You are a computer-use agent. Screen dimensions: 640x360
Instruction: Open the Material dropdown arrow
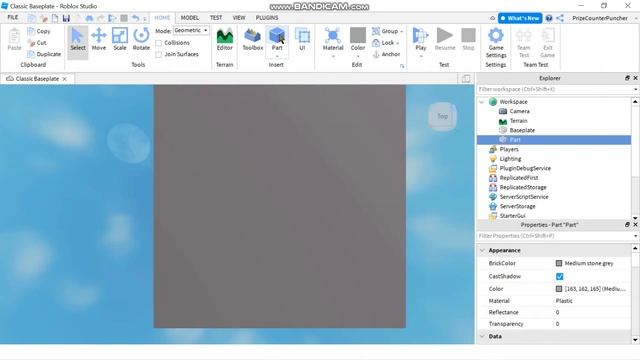click(333, 56)
